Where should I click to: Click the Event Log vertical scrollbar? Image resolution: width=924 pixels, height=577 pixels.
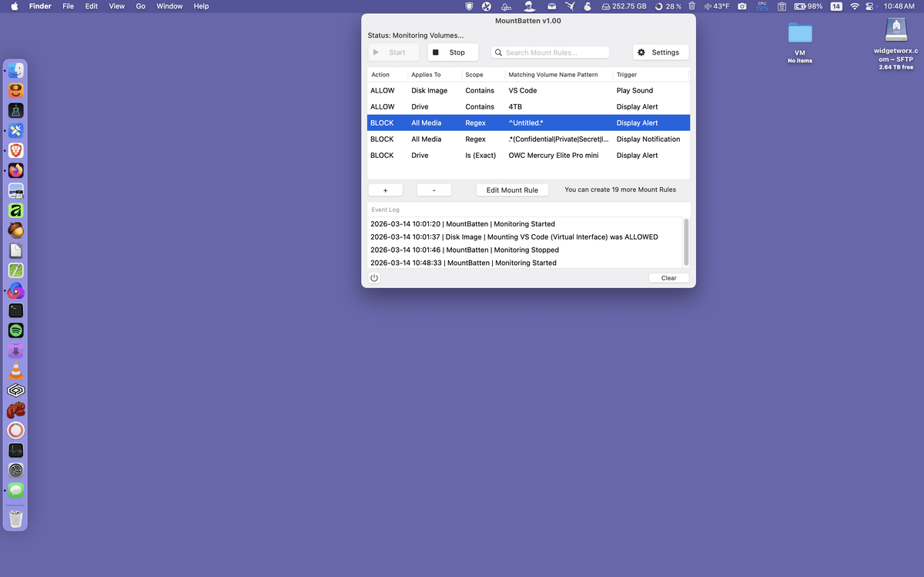point(686,243)
